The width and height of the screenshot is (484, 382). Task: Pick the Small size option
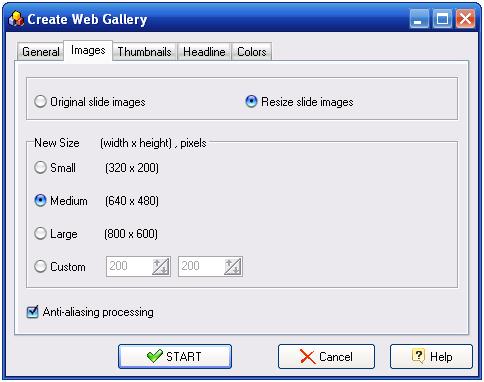[55, 167]
